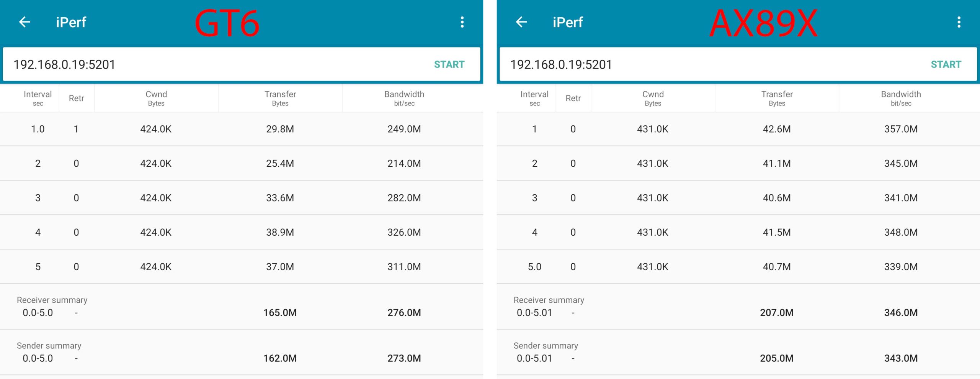
Task: Select GT6 Sender summary label
Action: [x=49, y=346]
